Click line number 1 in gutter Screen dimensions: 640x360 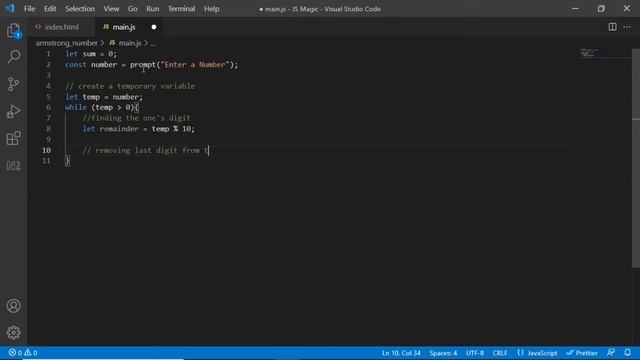tap(48, 54)
